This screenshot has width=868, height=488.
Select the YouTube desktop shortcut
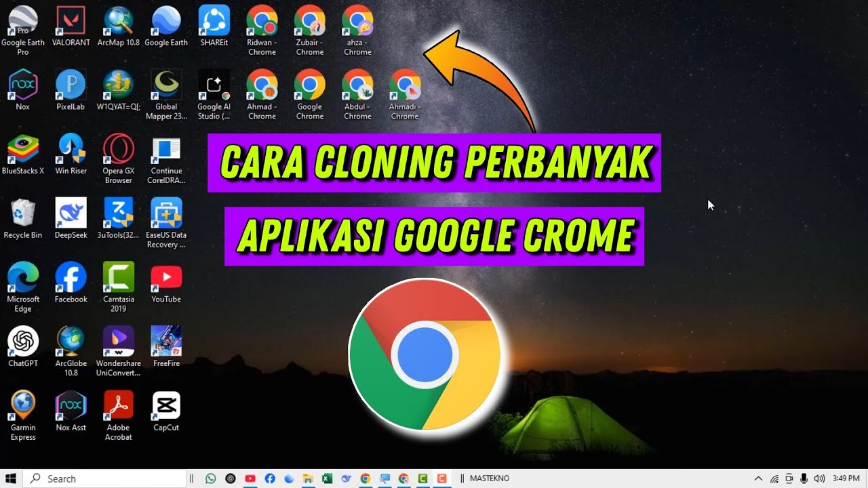[166, 283]
